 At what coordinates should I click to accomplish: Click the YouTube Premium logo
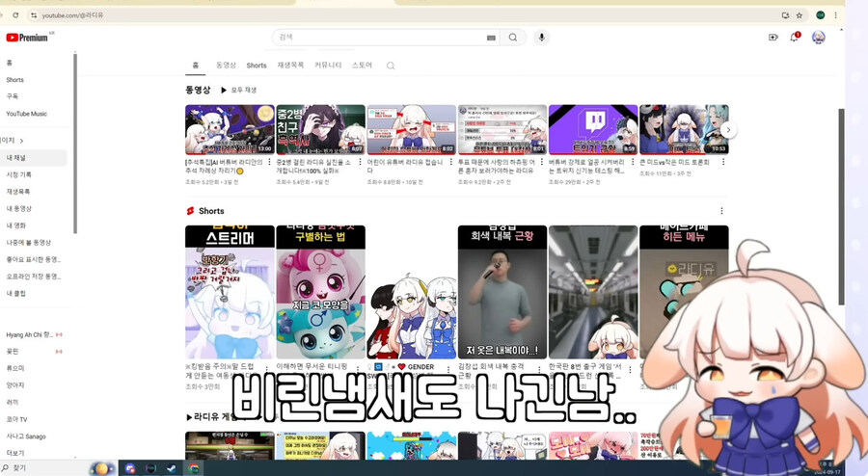click(x=26, y=38)
